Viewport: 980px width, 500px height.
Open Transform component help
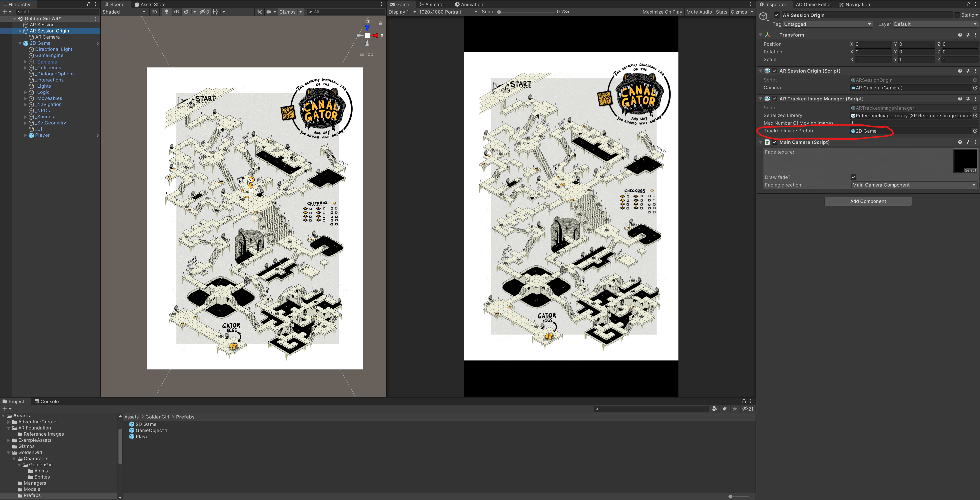(x=960, y=35)
